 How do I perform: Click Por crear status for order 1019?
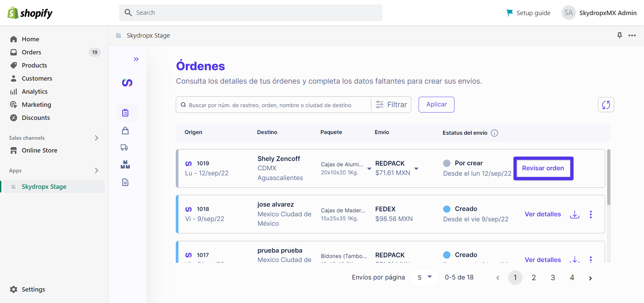(x=469, y=163)
